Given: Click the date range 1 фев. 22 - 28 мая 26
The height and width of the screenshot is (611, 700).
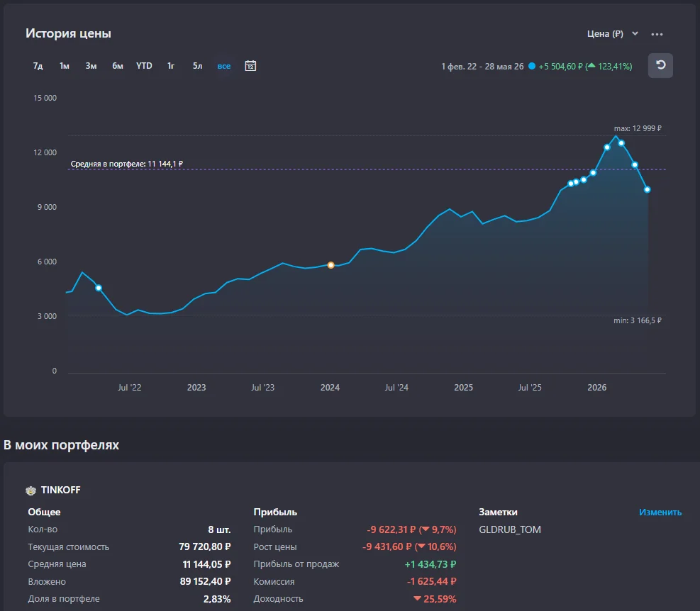Looking at the screenshot, I should (x=482, y=67).
